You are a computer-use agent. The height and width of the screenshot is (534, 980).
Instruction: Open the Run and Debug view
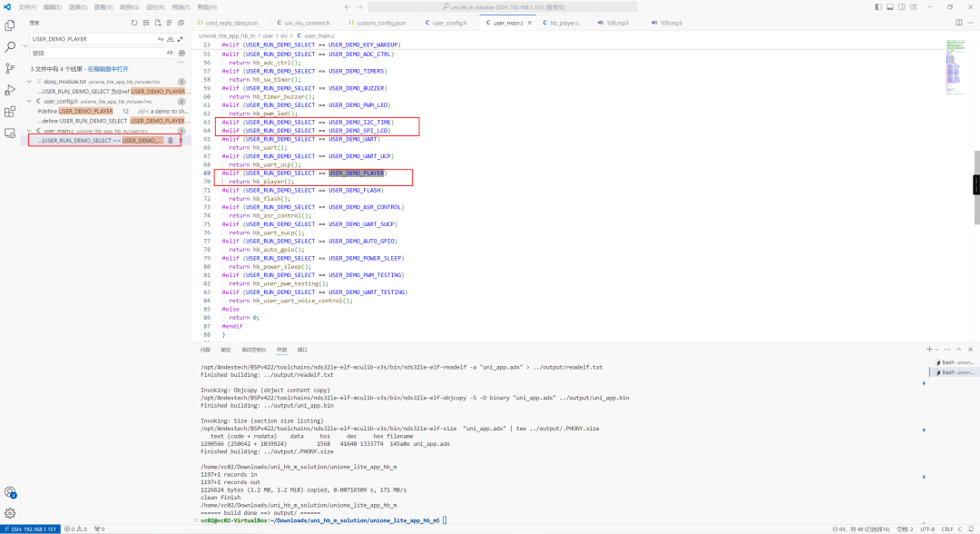click(10, 90)
